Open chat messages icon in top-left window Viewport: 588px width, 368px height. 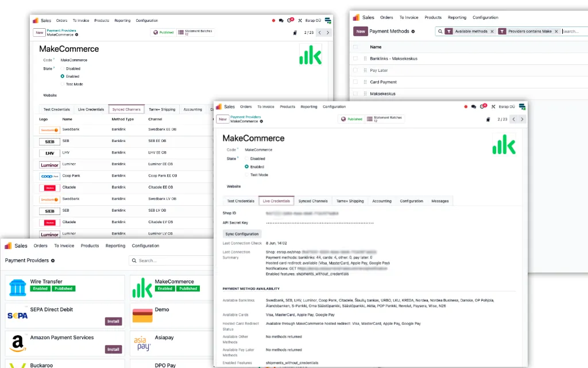click(281, 21)
